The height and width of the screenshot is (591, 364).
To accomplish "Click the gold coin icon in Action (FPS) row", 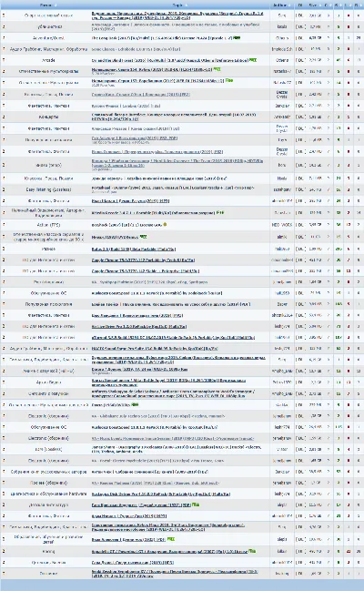I will click(165, 225).
